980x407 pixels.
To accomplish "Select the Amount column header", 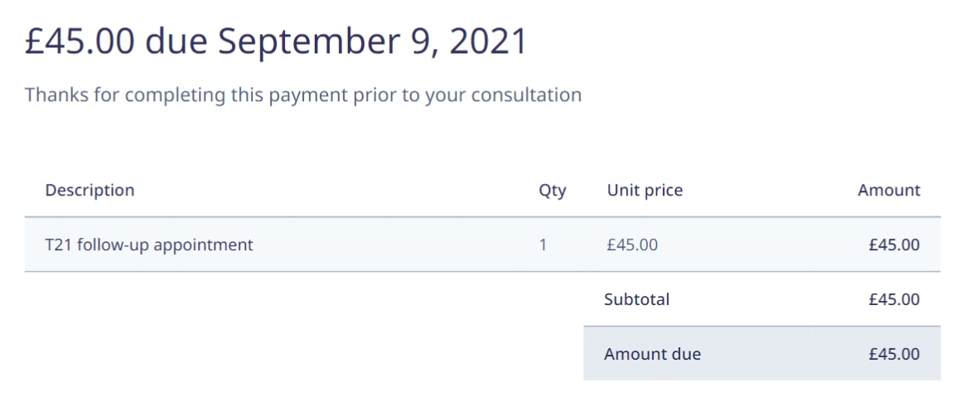I will point(889,190).
